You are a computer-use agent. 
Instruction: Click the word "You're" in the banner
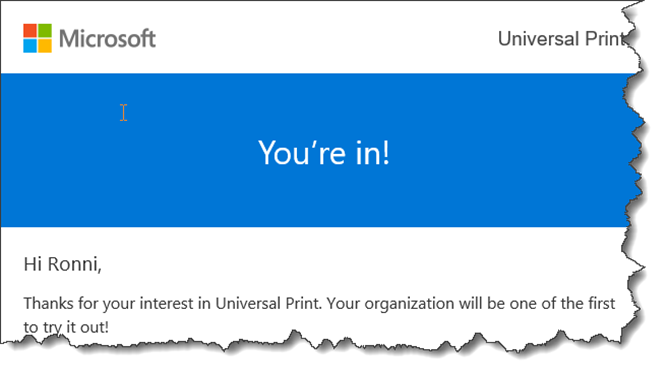[302, 152]
